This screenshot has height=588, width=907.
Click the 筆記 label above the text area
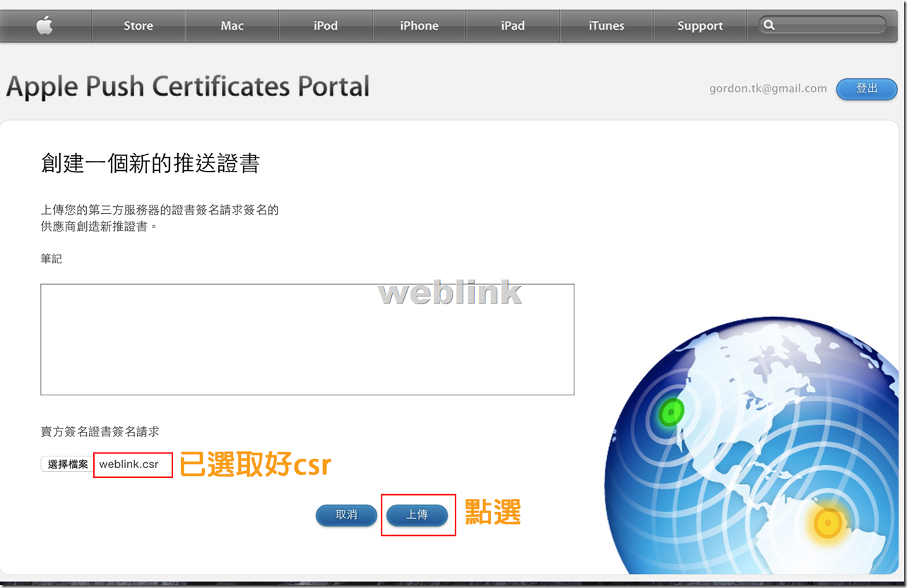click(x=52, y=259)
